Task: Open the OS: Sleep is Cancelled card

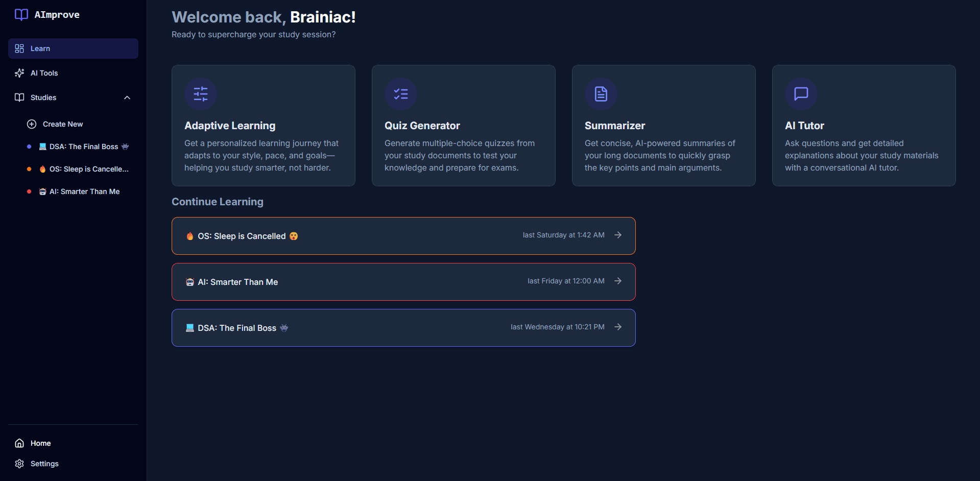Action: pos(403,235)
